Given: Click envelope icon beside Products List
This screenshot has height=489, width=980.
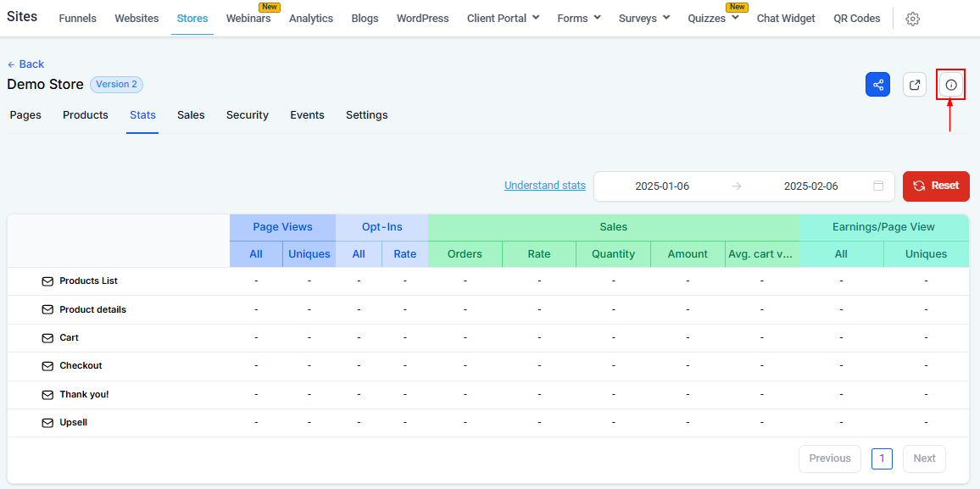Looking at the screenshot, I should pyautogui.click(x=47, y=281).
